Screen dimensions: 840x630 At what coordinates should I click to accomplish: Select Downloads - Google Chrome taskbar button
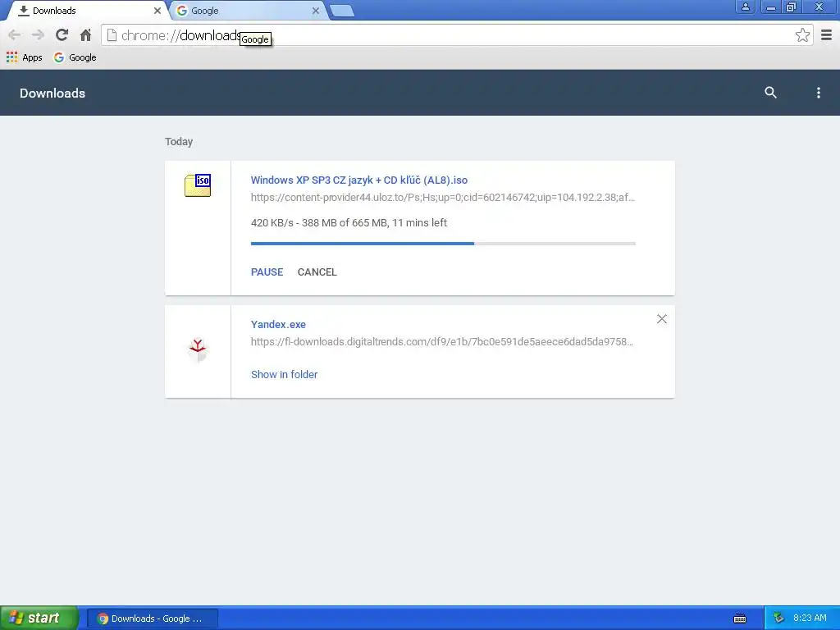pos(152,619)
